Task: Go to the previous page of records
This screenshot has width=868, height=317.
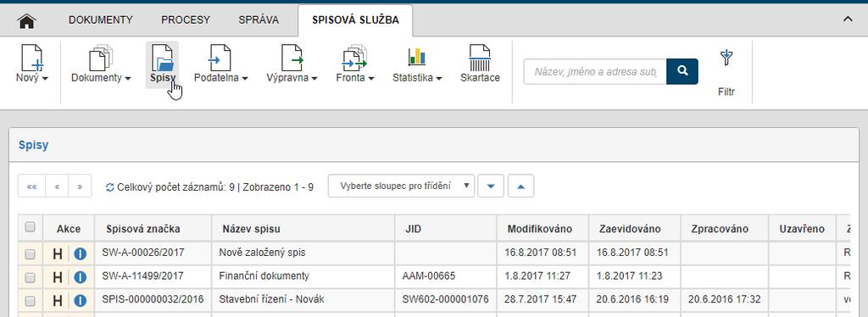Action: tap(57, 186)
